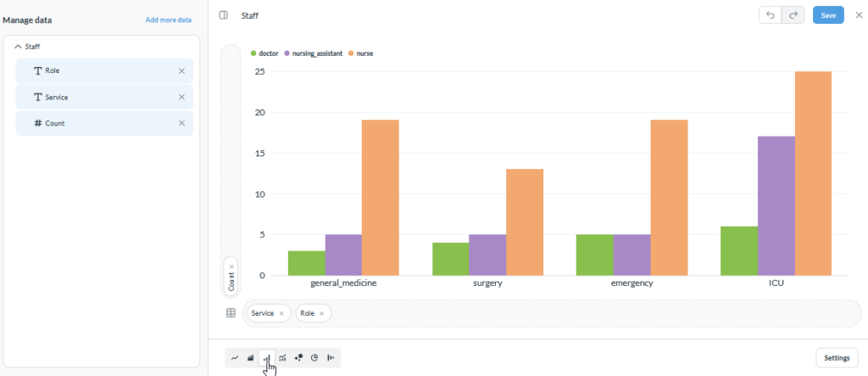Click the Save button
This screenshot has height=376, width=868.
click(x=828, y=15)
